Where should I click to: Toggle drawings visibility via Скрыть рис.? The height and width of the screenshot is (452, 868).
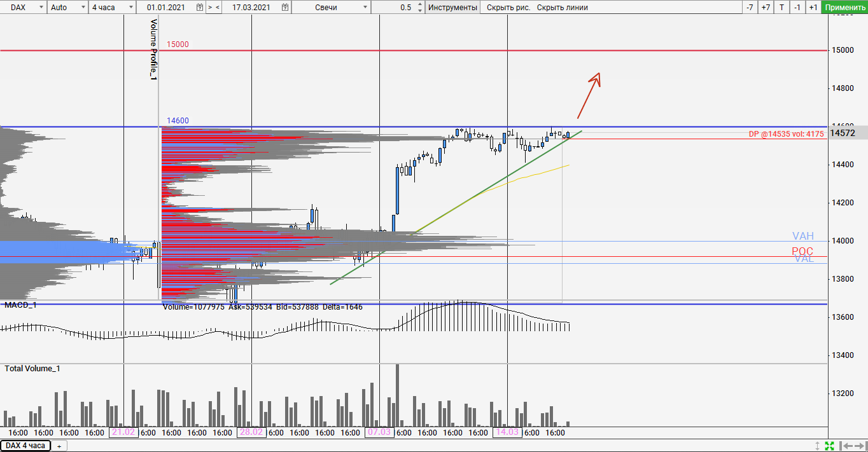coord(508,8)
